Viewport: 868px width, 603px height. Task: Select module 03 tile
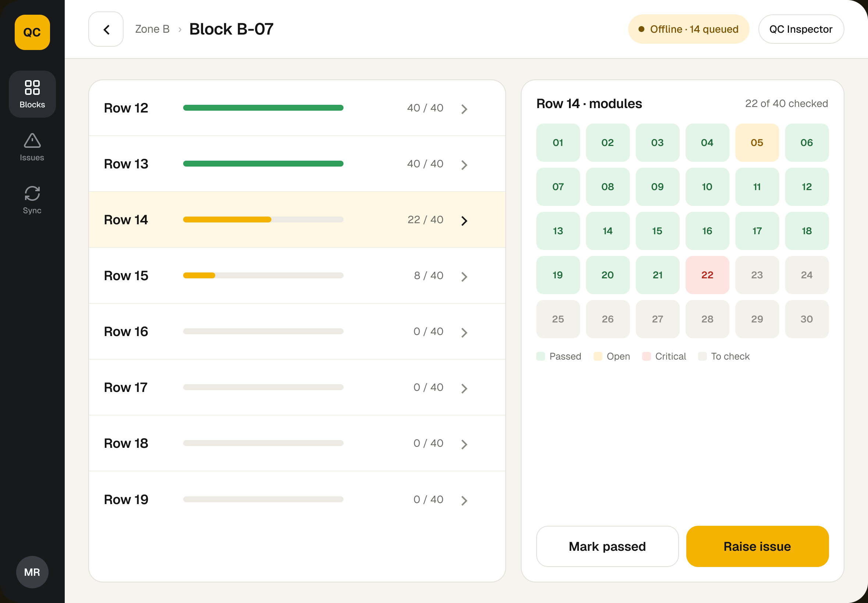pos(658,142)
